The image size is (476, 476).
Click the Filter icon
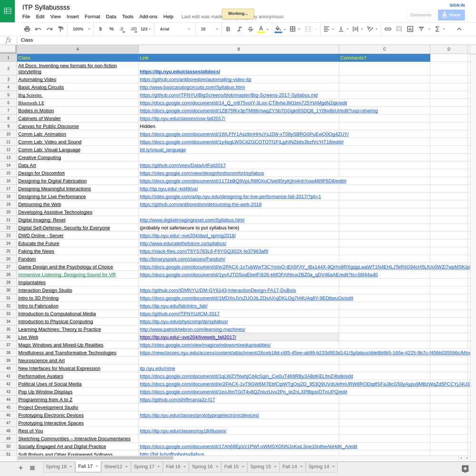point(421,29)
